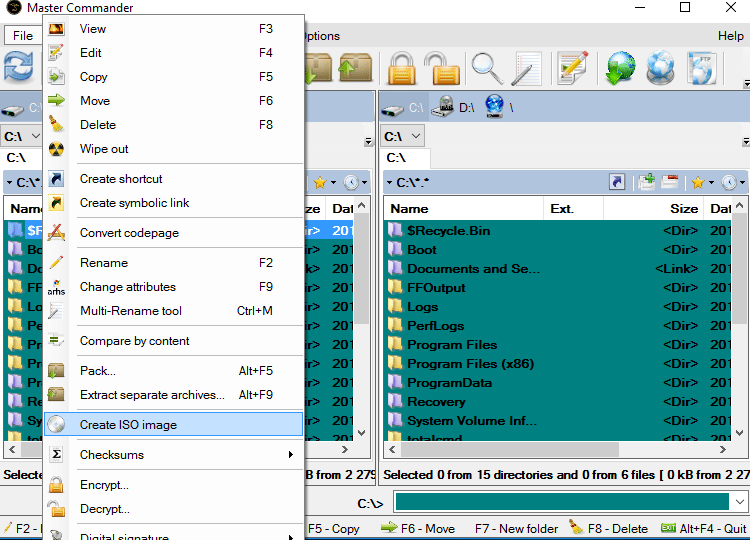Image resolution: width=750 pixels, height=540 pixels.
Task: Select the FFOutput folder in right panel
Action: coord(558,287)
